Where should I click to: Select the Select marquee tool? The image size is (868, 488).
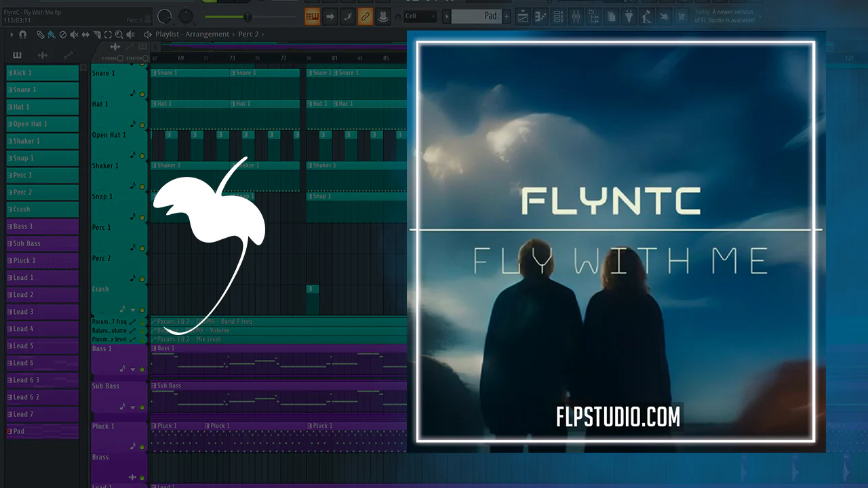coord(108,34)
